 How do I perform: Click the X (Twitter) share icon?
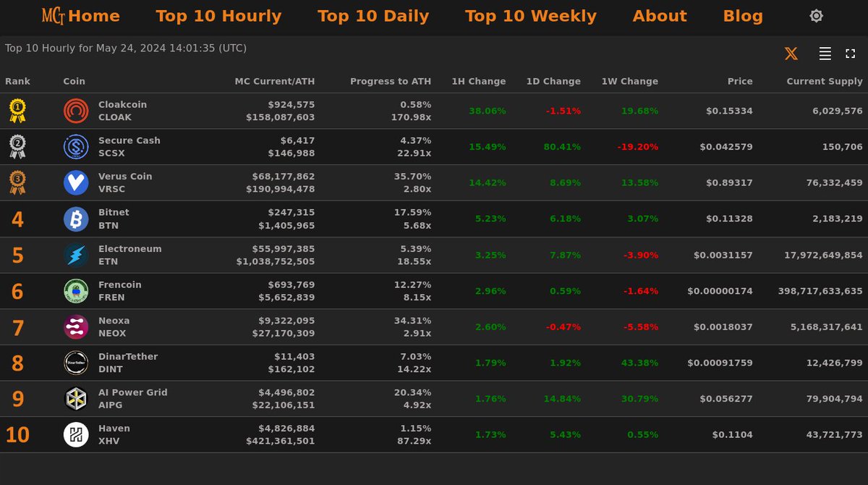pyautogui.click(x=791, y=54)
